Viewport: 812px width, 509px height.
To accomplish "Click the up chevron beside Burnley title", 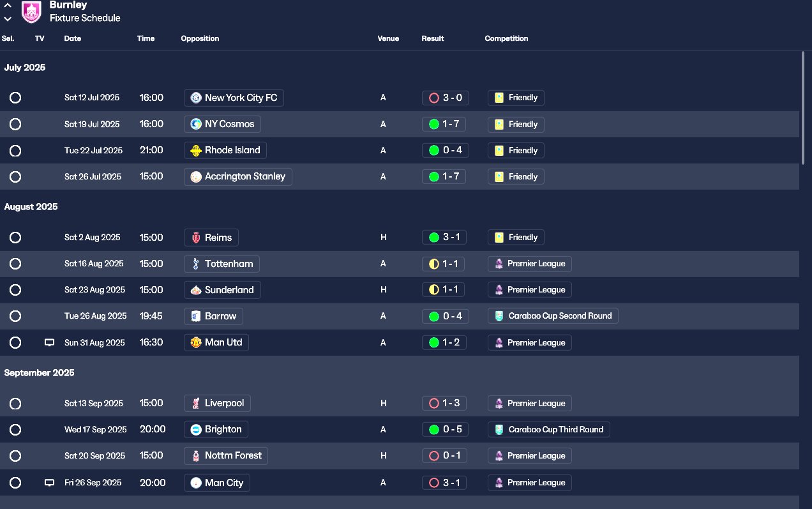I will (x=8, y=5).
